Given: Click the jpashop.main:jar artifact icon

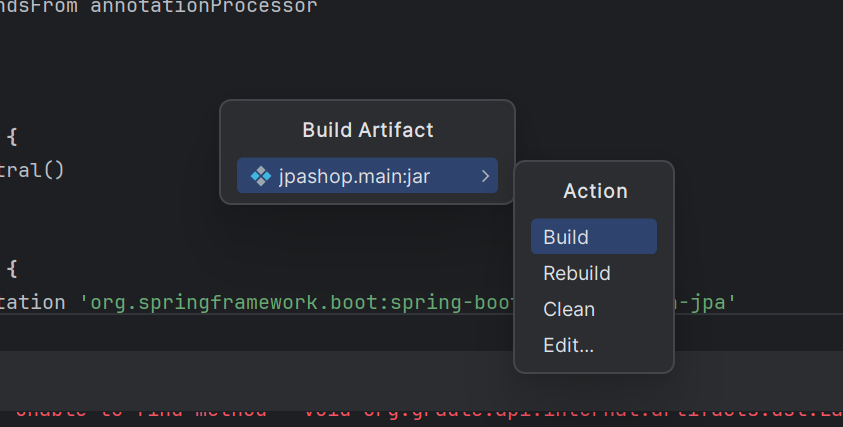Looking at the screenshot, I should (x=260, y=176).
